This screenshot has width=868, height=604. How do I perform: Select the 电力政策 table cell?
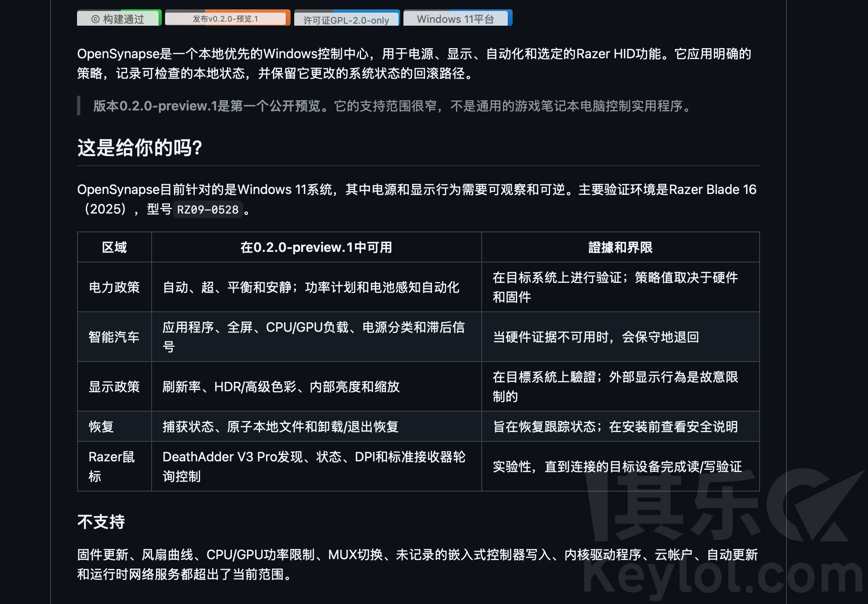tap(115, 287)
